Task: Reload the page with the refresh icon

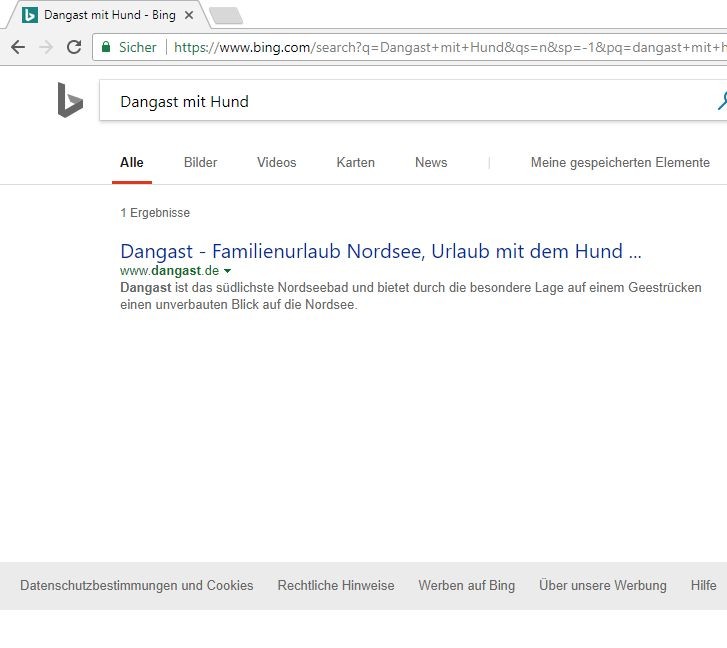Action: [x=74, y=47]
